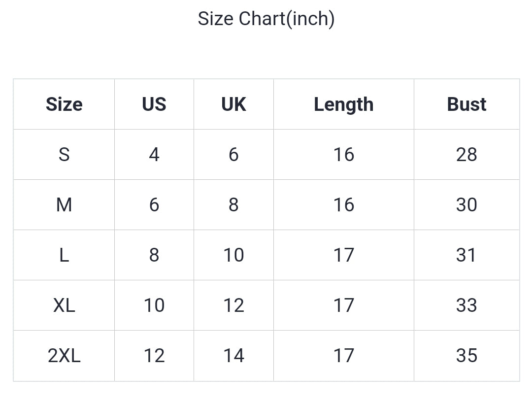Select bust value 28 for size S
Viewport: 532px width, 404px height.
pyautogui.click(x=466, y=155)
